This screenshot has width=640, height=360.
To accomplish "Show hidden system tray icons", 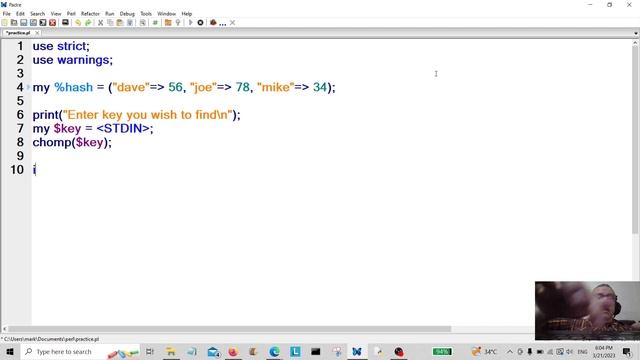I will point(510,351).
